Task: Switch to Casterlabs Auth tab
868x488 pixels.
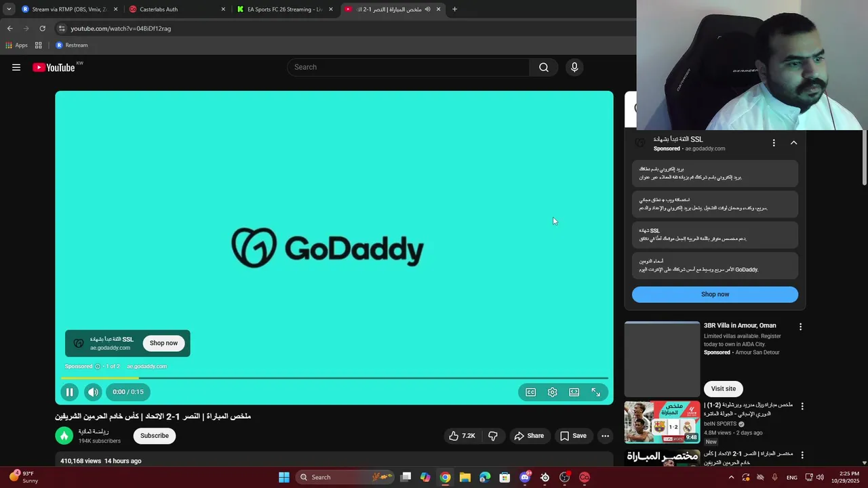Action: click(176, 9)
